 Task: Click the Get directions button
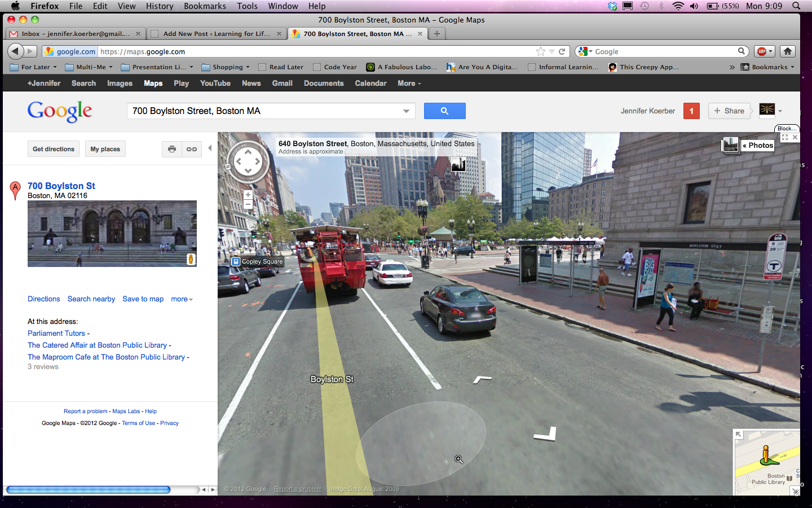[x=54, y=149]
